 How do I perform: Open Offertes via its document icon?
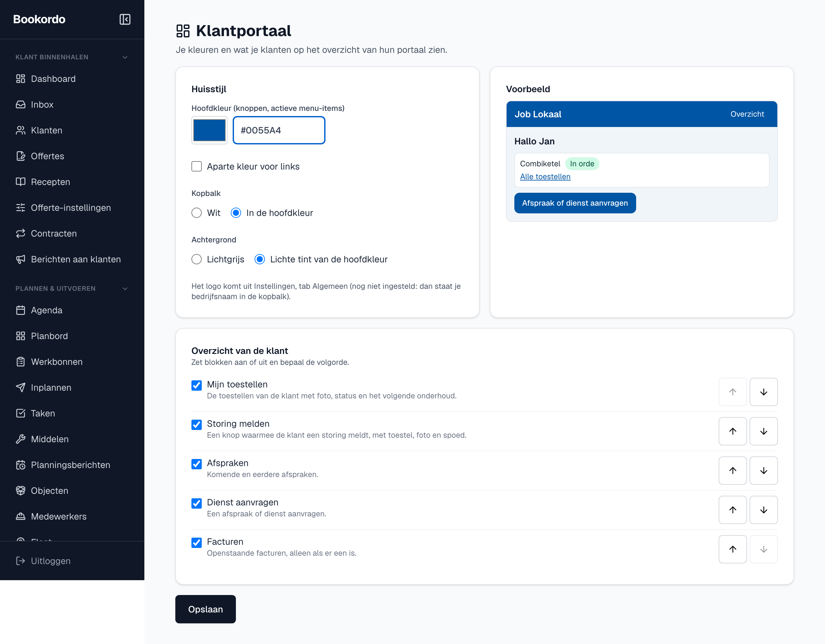[20, 156]
